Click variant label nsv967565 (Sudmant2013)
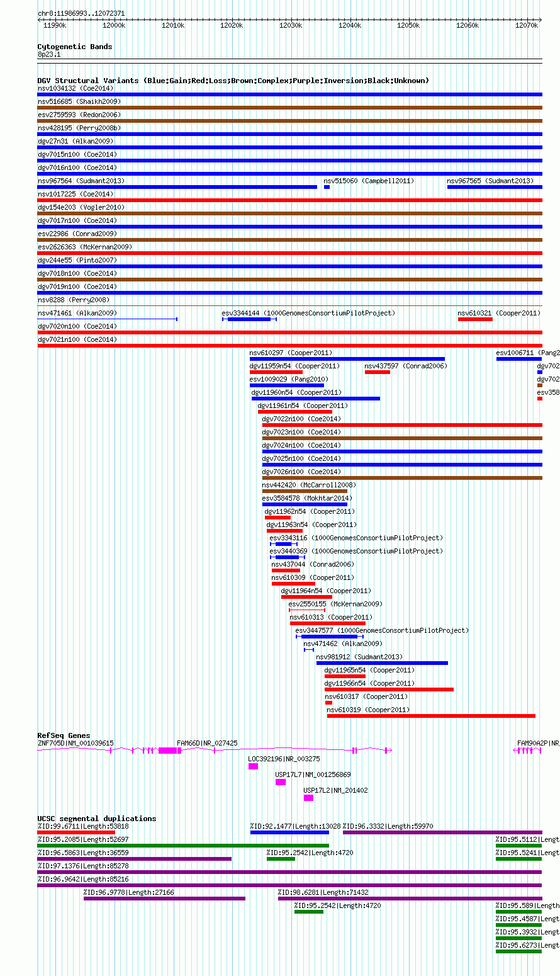Image resolution: width=560 pixels, height=976 pixels. pos(490,181)
